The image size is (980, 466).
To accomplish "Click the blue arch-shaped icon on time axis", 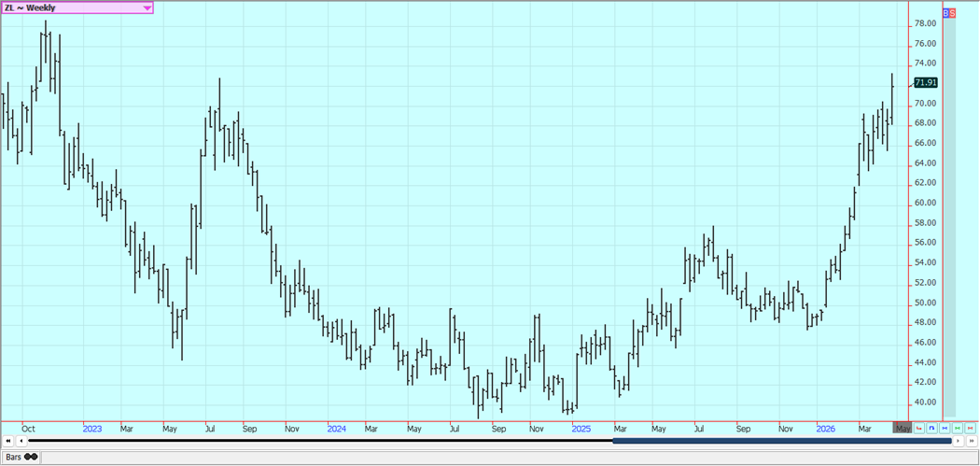I will (x=931, y=428).
